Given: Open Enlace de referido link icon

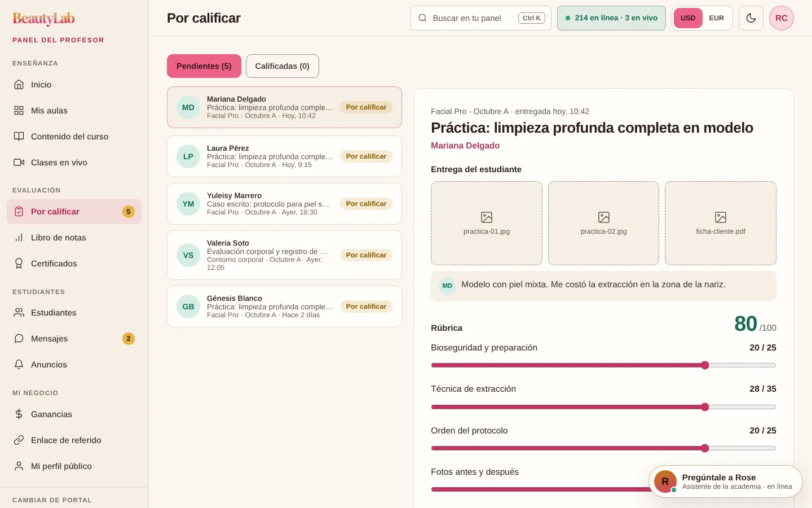Looking at the screenshot, I should click(x=19, y=440).
